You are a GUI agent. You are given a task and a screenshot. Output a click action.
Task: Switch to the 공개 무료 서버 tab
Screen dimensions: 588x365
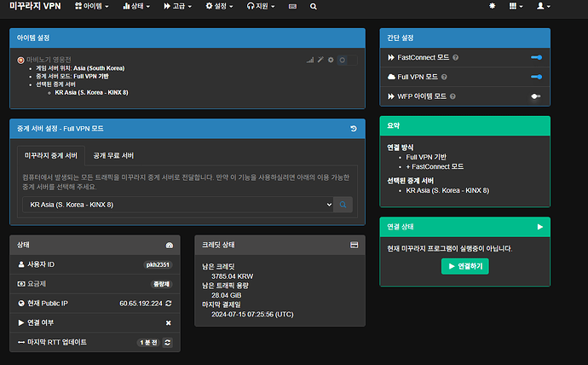tap(113, 155)
